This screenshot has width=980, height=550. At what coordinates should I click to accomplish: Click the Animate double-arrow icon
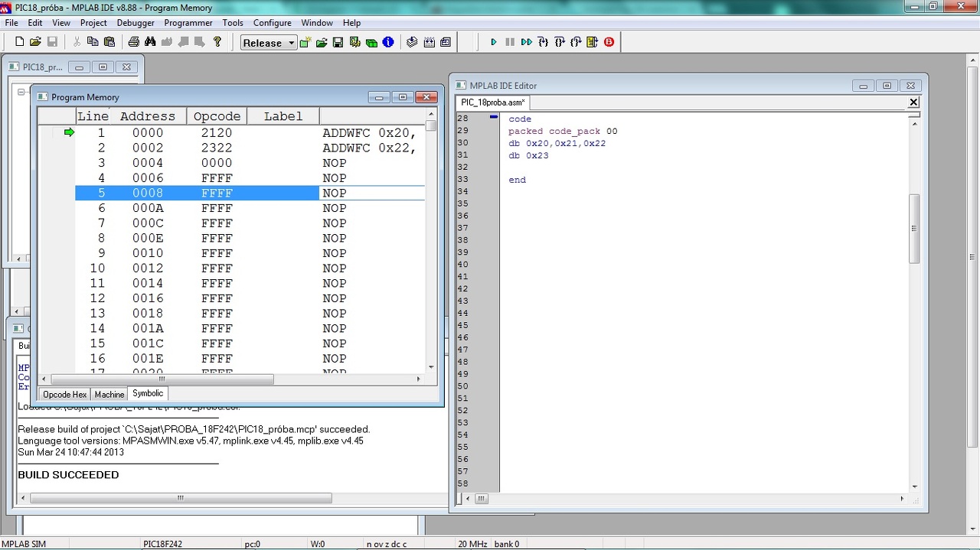point(526,42)
